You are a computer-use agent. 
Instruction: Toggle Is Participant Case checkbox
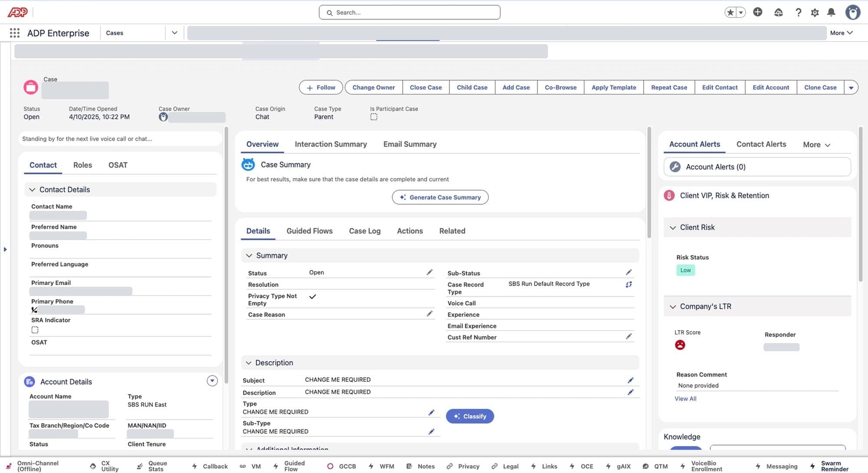374,117
